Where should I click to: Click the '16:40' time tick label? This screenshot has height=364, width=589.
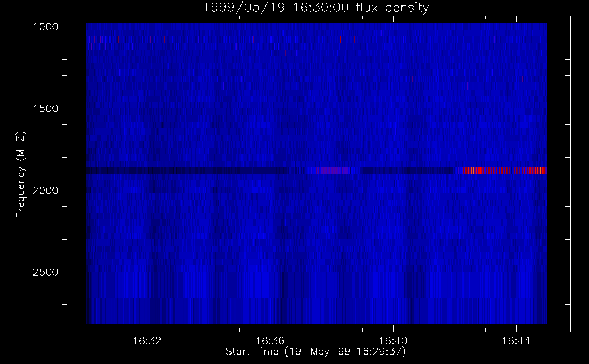pyautogui.click(x=393, y=341)
